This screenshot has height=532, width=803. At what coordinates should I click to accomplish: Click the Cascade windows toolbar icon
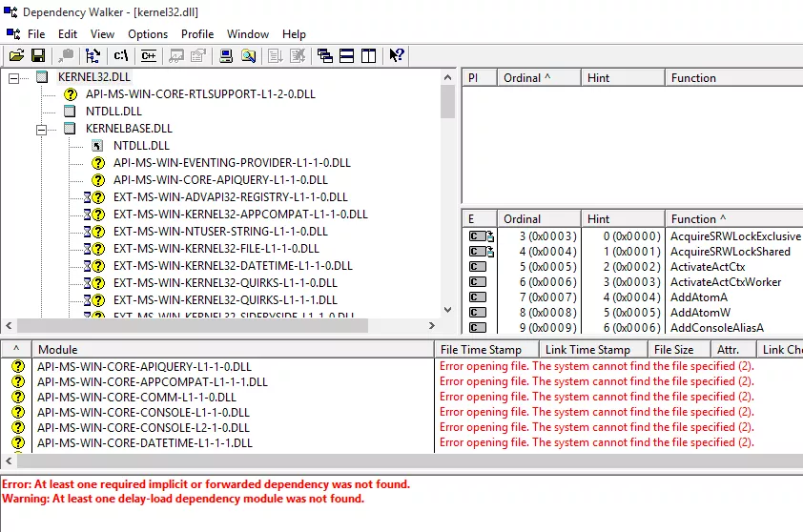pos(324,55)
